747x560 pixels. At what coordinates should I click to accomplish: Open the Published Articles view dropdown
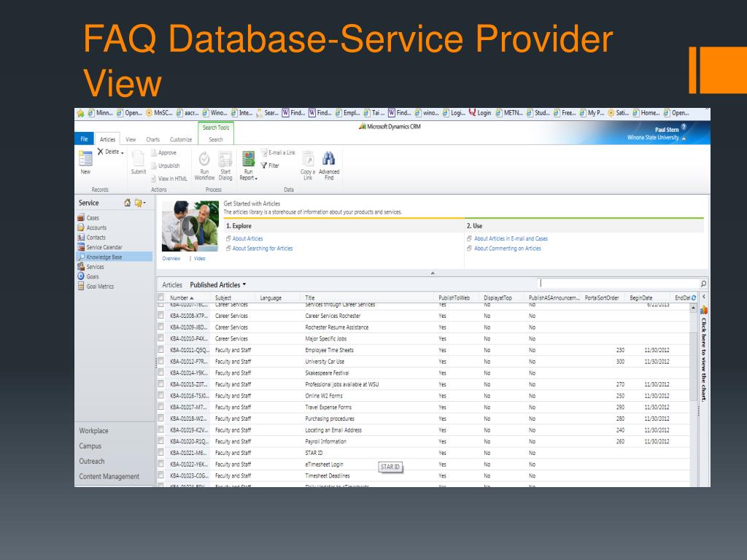[244, 284]
